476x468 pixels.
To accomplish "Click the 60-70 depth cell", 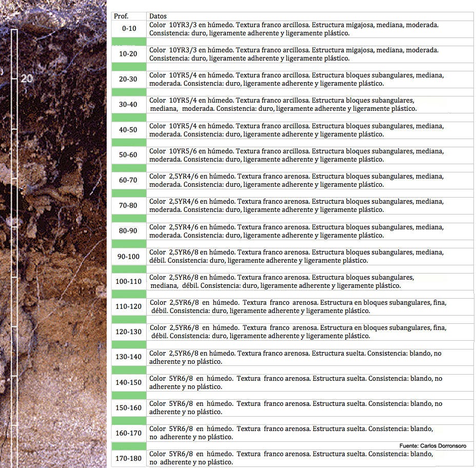I will point(129,181).
